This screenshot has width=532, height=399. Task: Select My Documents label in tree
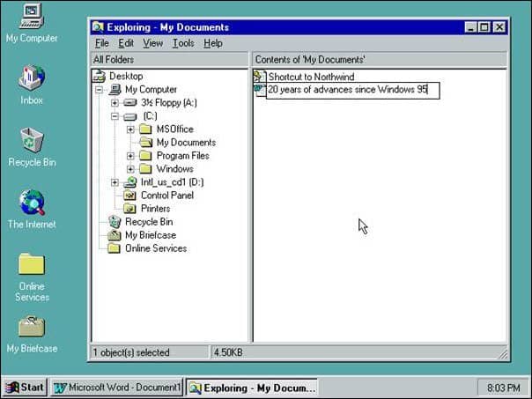pos(186,143)
